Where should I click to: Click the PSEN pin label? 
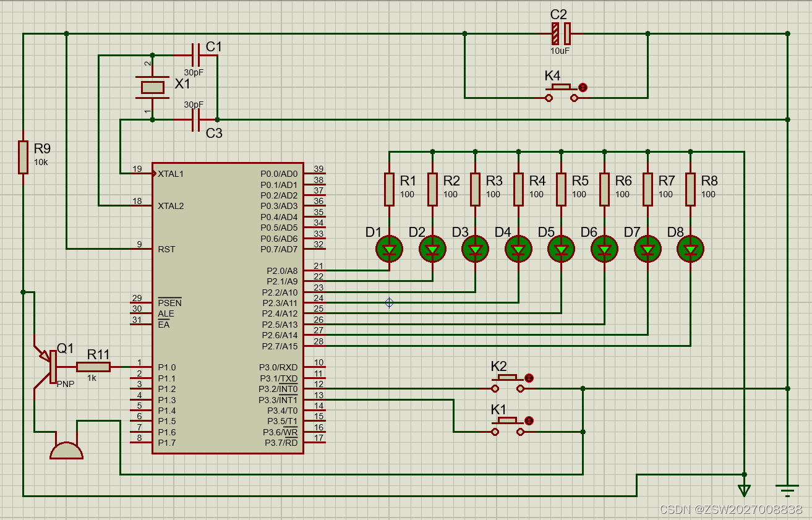point(169,303)
